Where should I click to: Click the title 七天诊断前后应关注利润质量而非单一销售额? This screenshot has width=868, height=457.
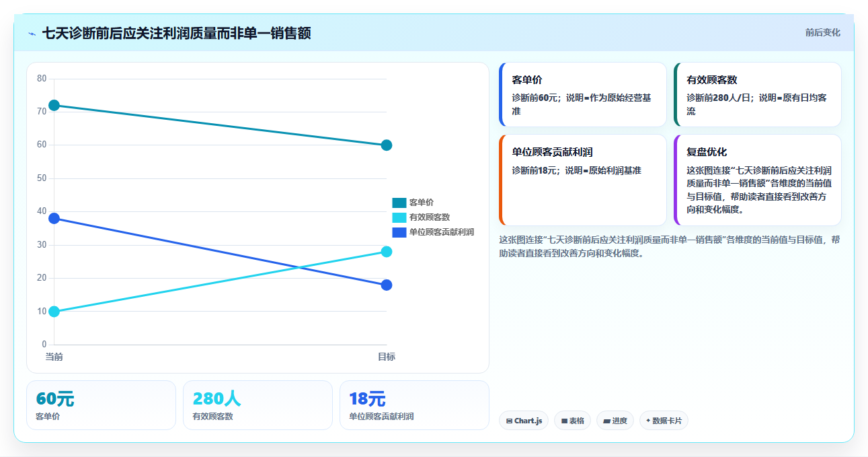(176, 33)
